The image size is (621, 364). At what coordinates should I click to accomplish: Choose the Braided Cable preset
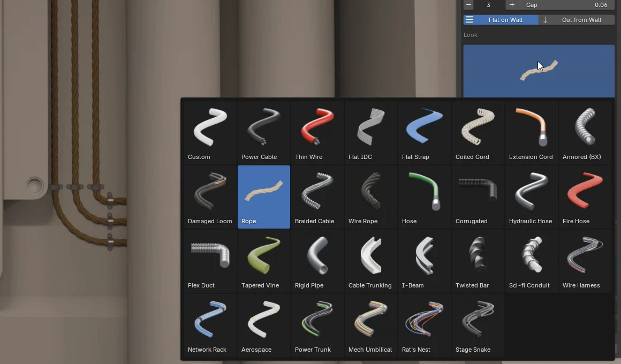coord(317,197)
